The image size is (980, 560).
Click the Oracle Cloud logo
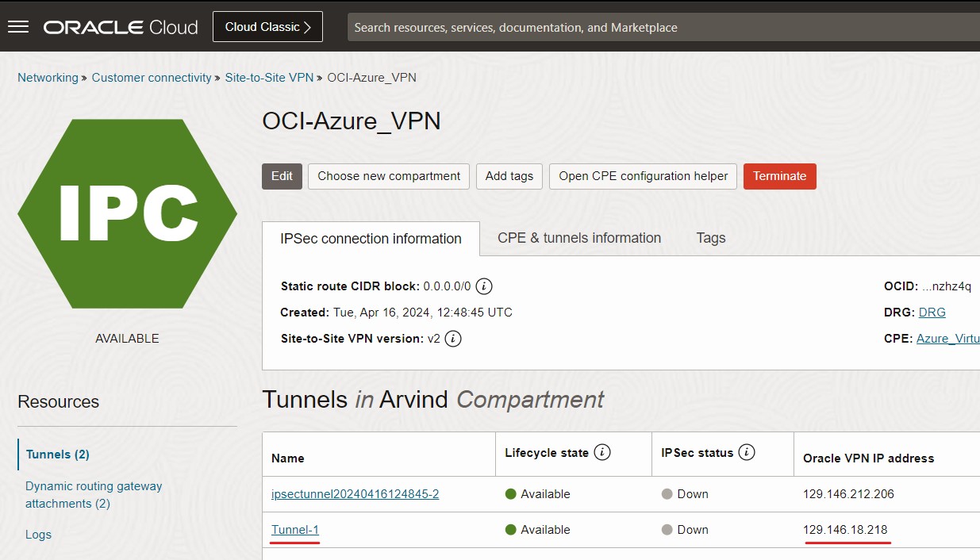(121, 27)
